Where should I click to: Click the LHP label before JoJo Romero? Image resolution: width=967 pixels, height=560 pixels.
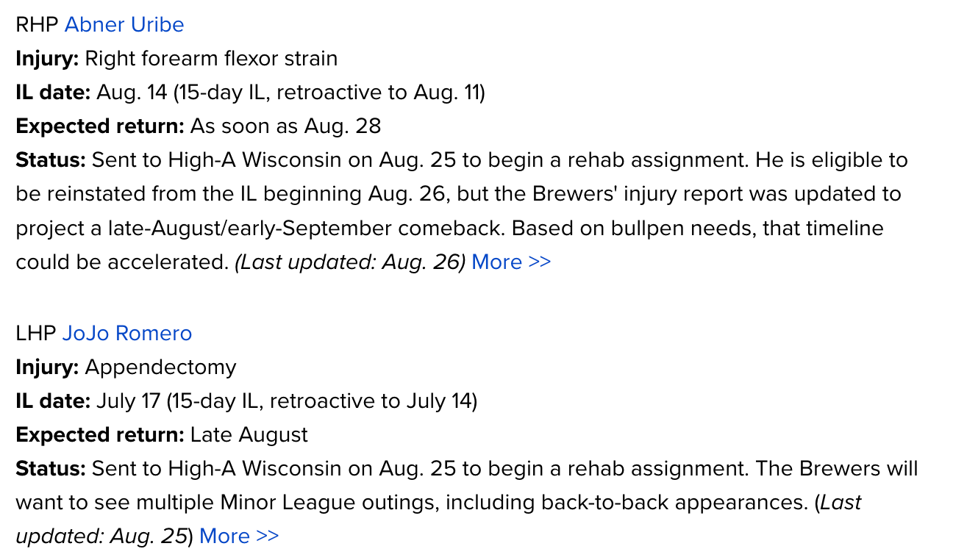[36, 333]
